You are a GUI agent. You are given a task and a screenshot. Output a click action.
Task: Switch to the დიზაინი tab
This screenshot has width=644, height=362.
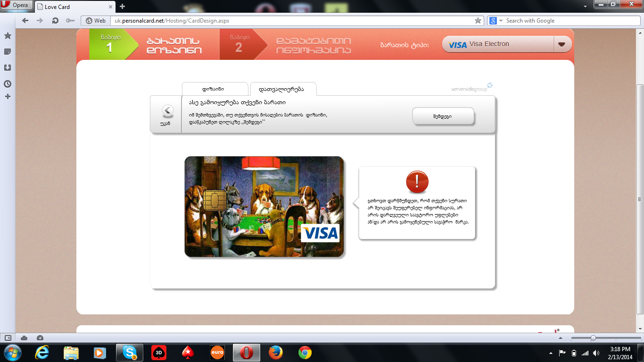(215, 89)
